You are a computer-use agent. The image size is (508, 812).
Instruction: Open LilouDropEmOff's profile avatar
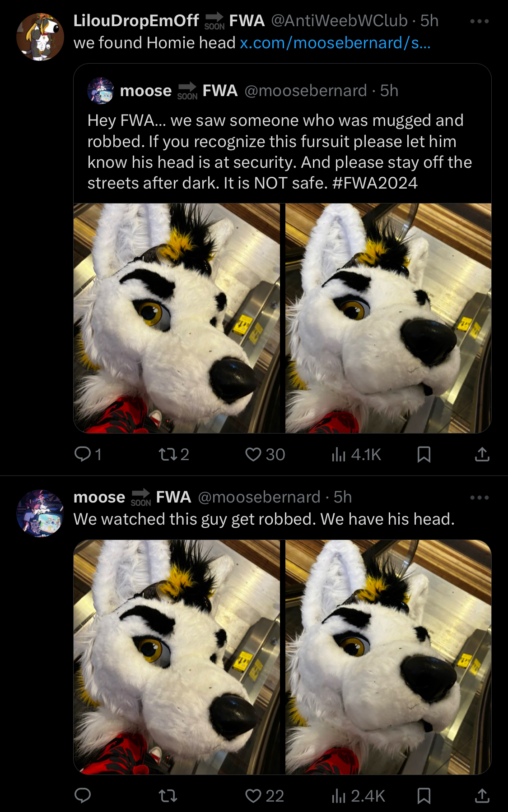[40, 37]
